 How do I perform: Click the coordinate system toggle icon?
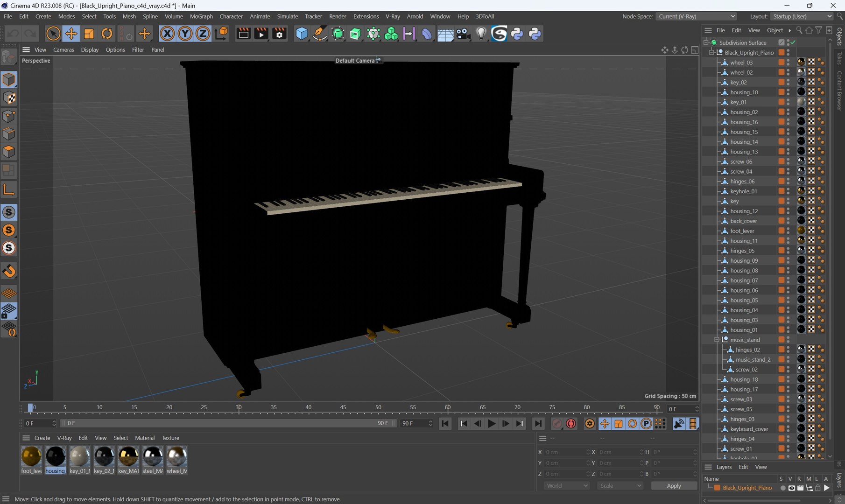(x=221, y=34)
